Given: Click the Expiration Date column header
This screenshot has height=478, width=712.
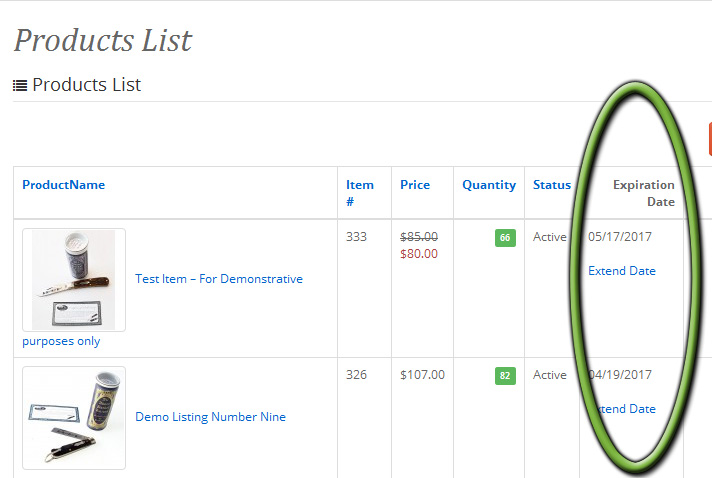Looking at the screenshot, I should tap(643, 193).
